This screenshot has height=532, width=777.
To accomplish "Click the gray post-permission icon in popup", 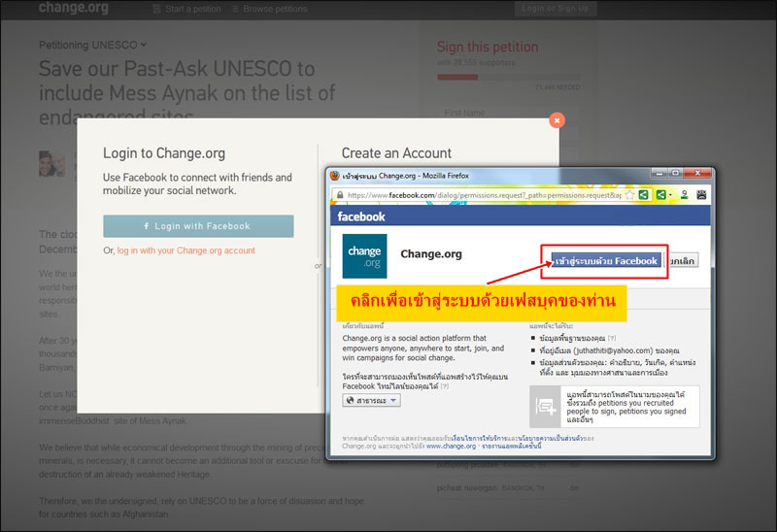I will (545, 407).
